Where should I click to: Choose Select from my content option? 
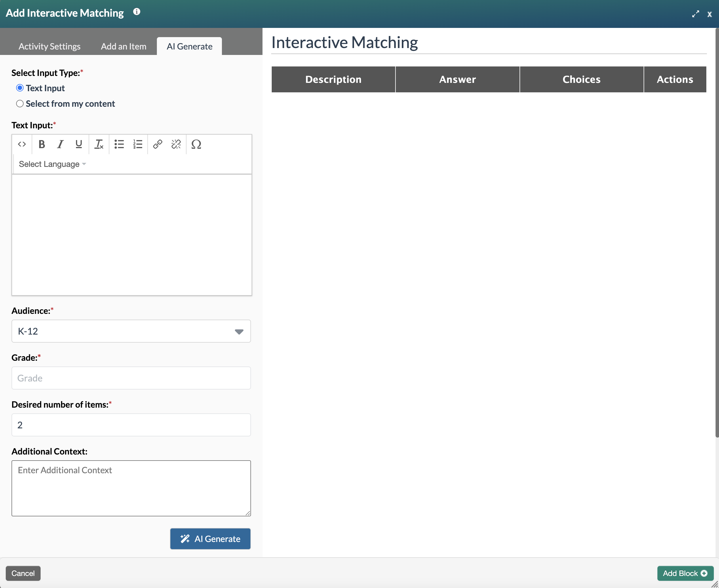coord(20,104)
